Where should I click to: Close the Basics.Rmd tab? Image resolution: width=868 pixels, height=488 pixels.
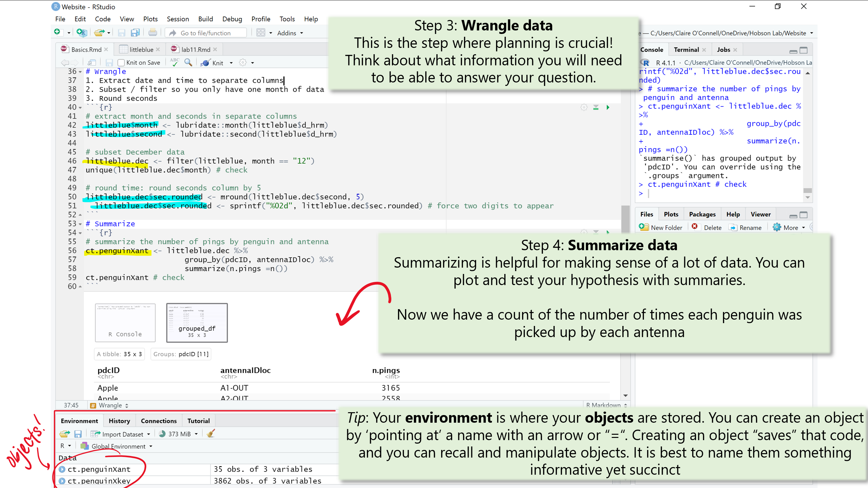point(106,49)
